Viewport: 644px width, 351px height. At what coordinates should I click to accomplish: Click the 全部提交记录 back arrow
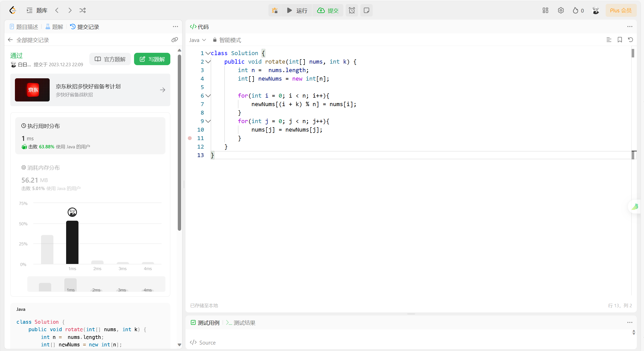(x=10, y=40)
